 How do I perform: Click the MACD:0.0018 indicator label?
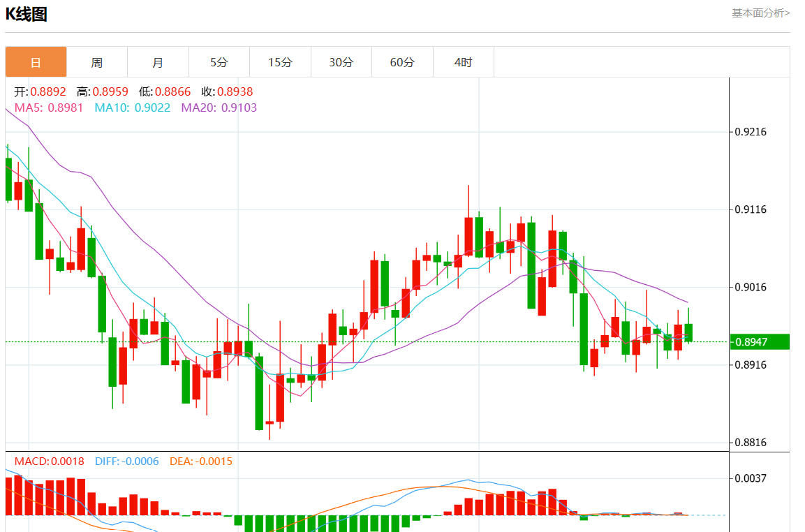(50, 461)
